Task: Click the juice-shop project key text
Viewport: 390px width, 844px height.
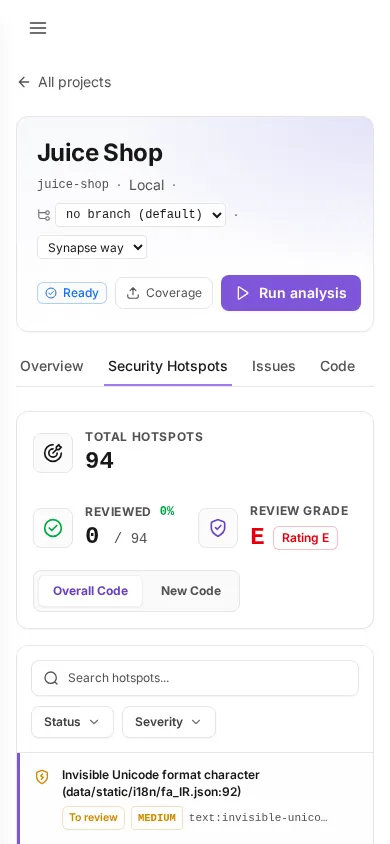Action: coord(73,185)
